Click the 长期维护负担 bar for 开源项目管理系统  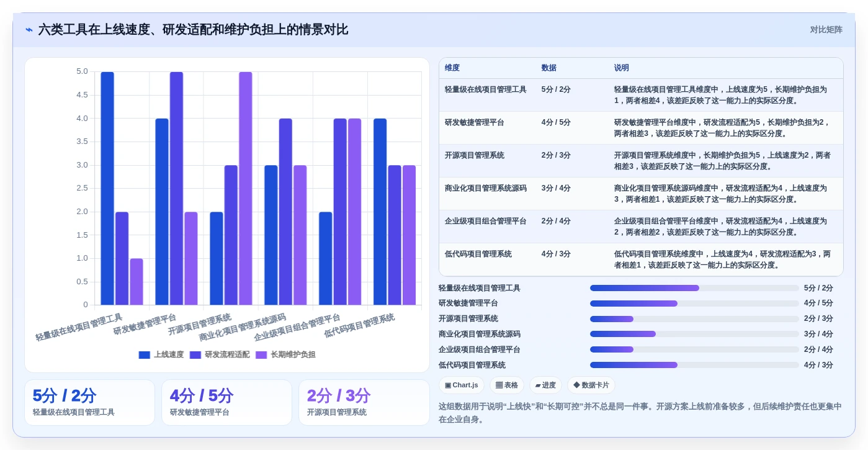pyautogui.click(x=246, y=188)
